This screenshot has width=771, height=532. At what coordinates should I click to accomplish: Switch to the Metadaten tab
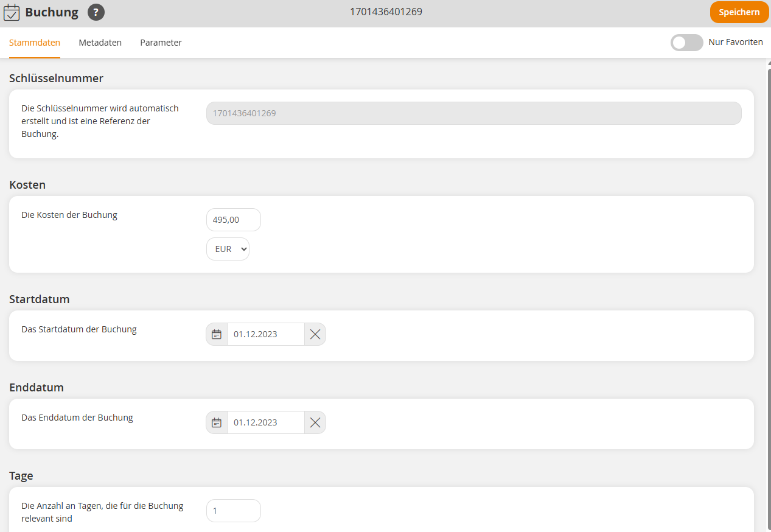(100, 43)
